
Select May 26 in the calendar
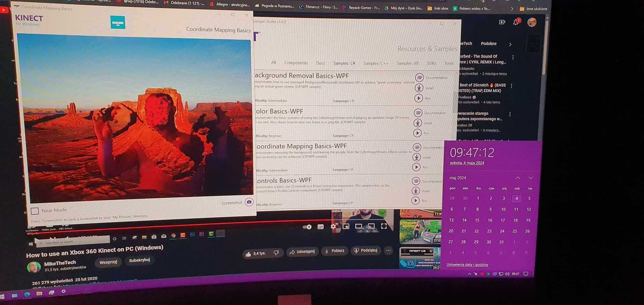[x=527, y=231]
